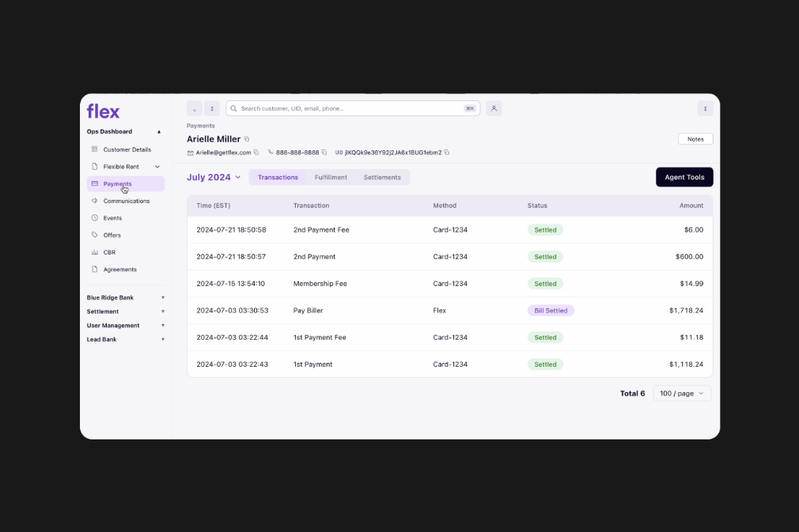Open the 100 / page dropdown

click(682, 394)
